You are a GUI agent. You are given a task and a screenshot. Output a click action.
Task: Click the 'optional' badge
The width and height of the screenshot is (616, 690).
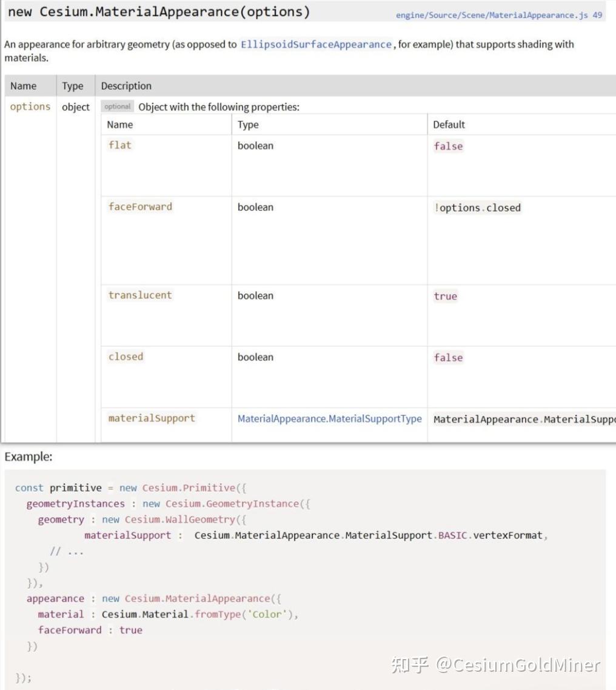pos(117,107)
